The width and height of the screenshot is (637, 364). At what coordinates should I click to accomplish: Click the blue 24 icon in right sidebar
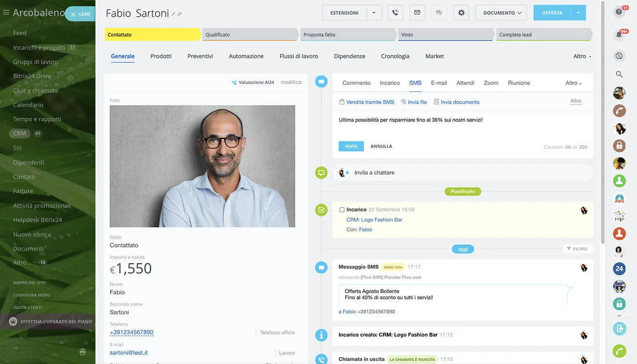point(619,268)
